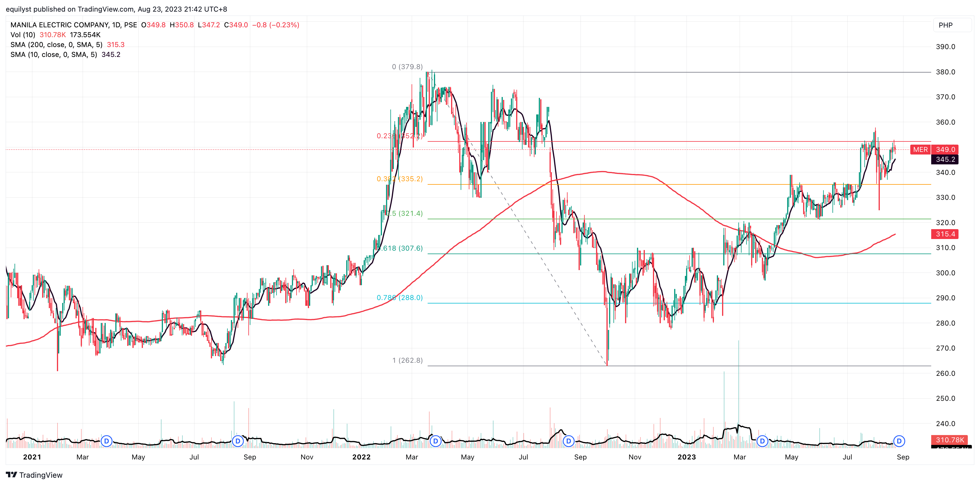Click the 345.2 SMA 10 price tag

pyautogui.click(x=945, y=159)
